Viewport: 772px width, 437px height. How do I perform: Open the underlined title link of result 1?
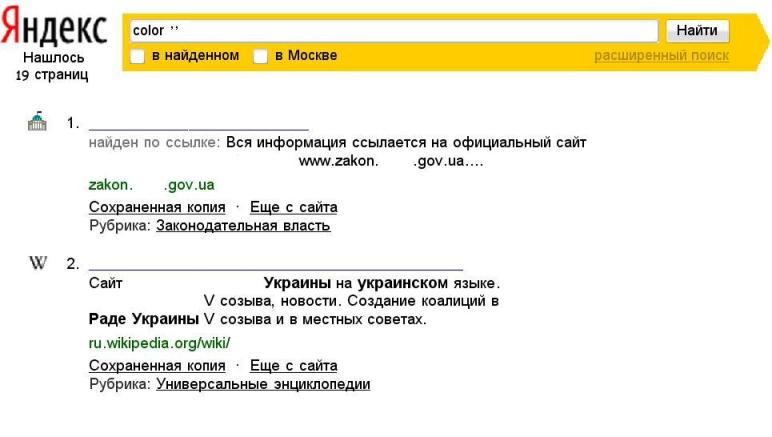(x=198, y=124)
